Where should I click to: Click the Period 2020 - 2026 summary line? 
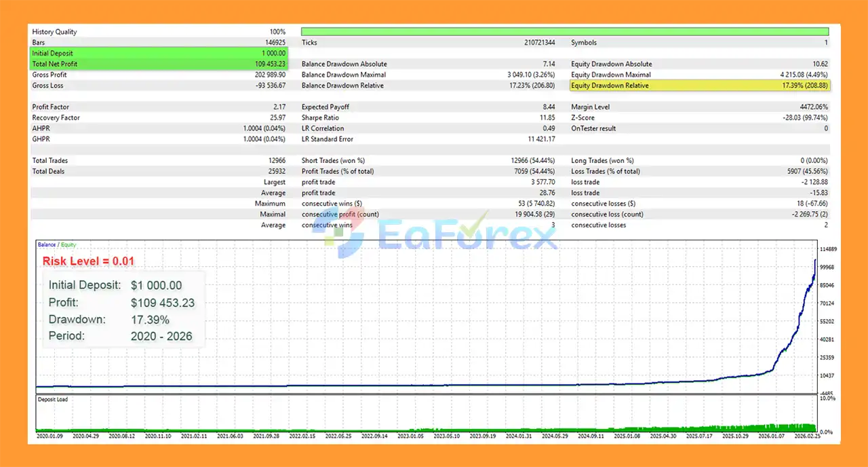(x=120, y=336)
